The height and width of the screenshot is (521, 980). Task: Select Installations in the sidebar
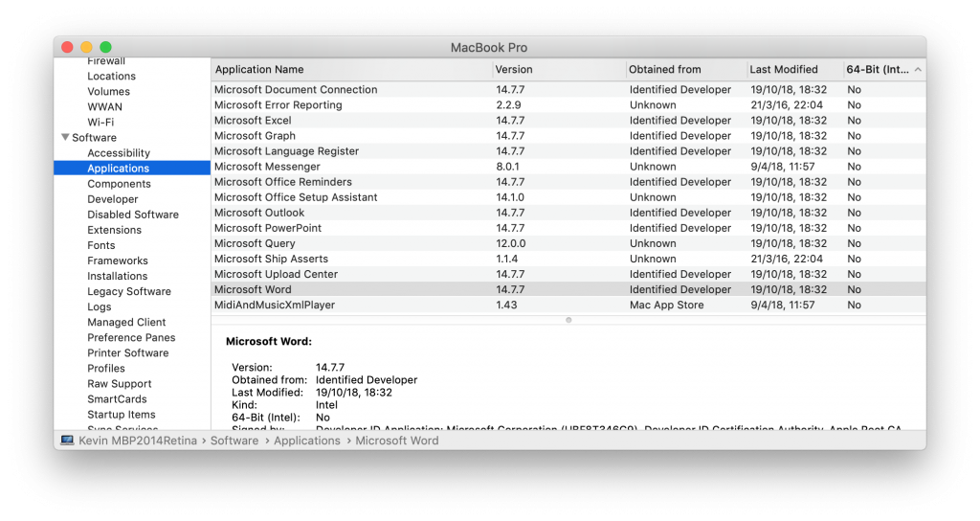(x=118, y=276)
